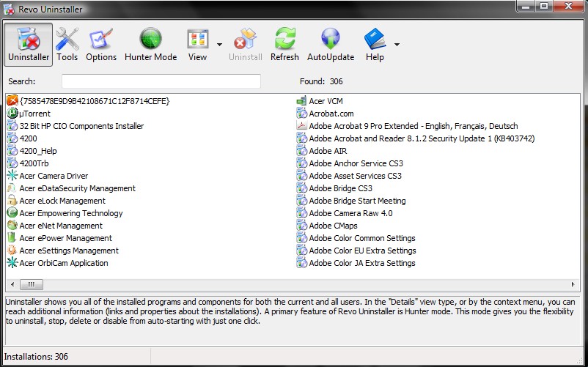Screen dimensions: 588x367
Task: Select Acer eDataSecurity Management icon
Action: 12,188
